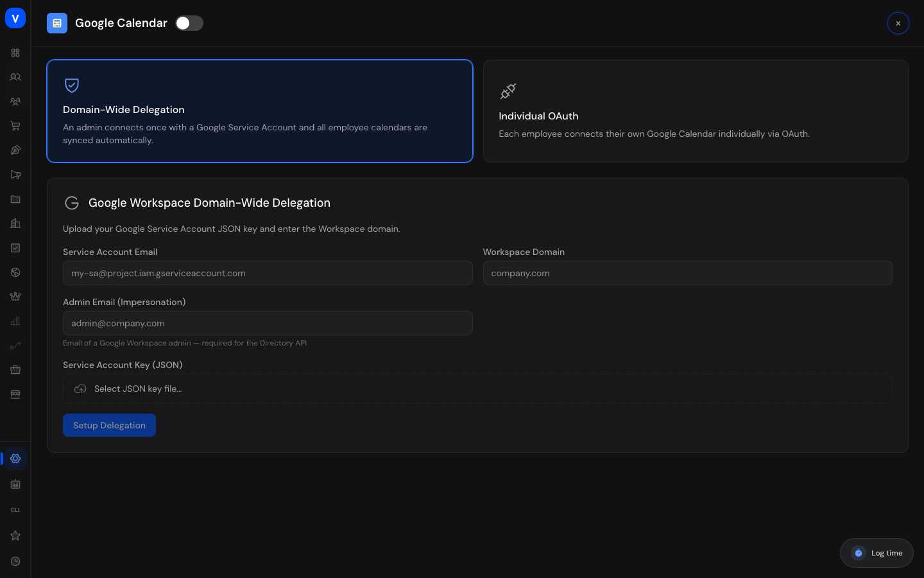Focus the Service Account Email field
The width and height of the screenshot is (924, 578).
[268, 273]
